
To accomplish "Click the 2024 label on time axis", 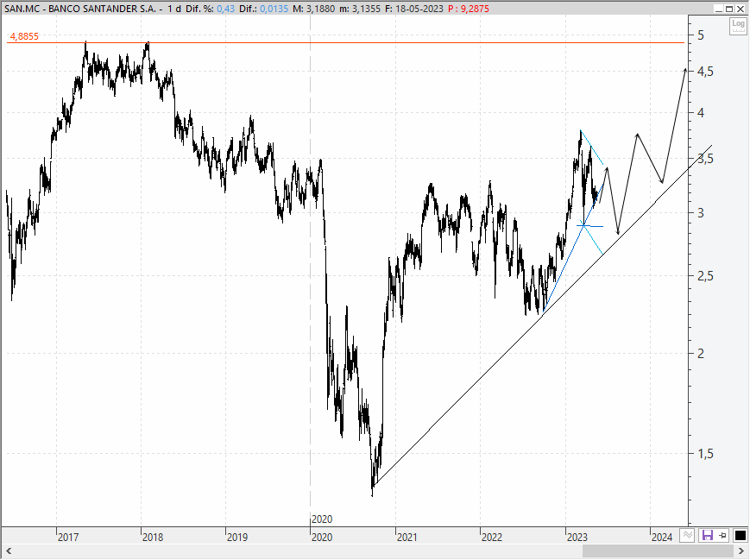I will 662,537.
